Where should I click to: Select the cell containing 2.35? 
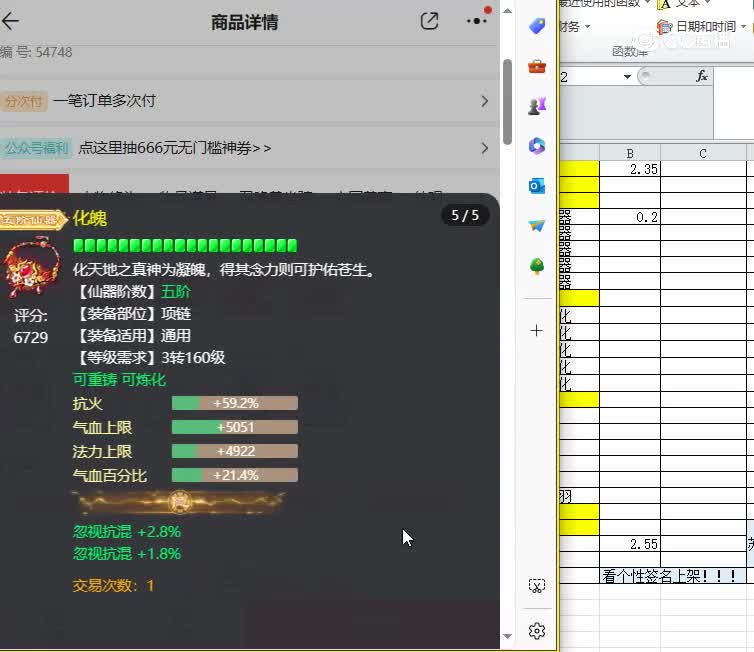630,169
